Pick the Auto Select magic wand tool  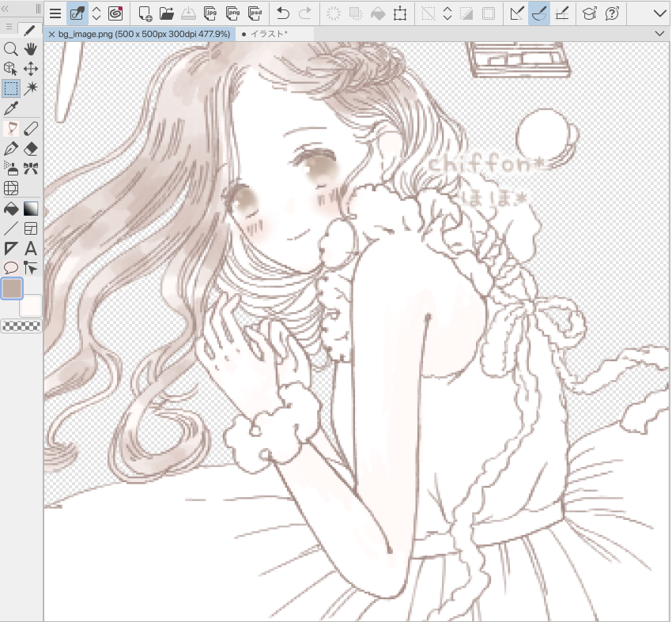31,89
